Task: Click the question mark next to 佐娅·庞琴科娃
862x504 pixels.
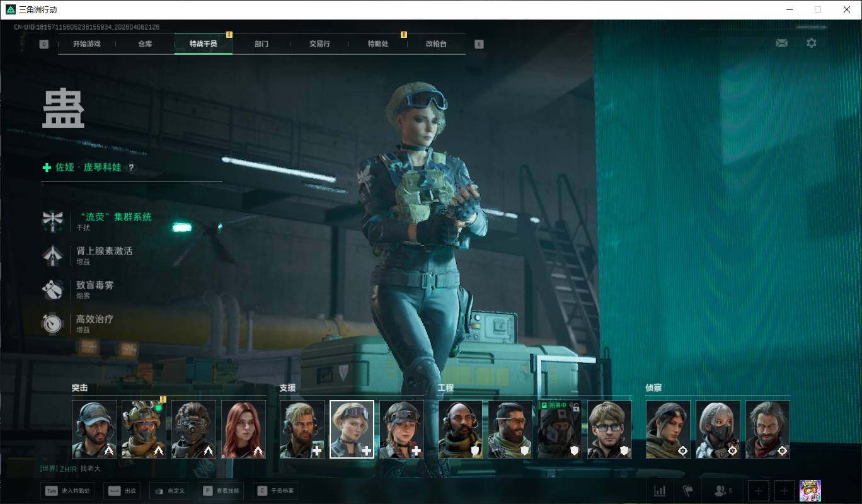Action: tap(131, 168)
